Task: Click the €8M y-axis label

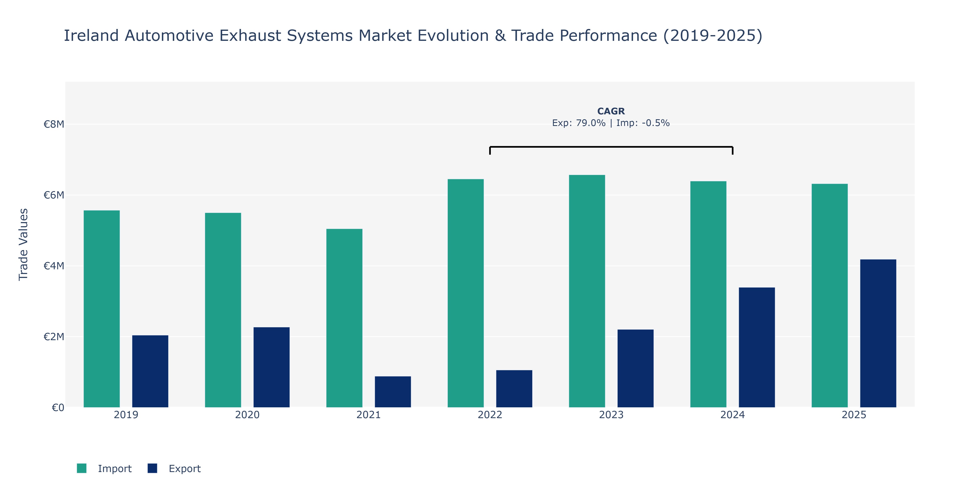Action: point(54,124)
